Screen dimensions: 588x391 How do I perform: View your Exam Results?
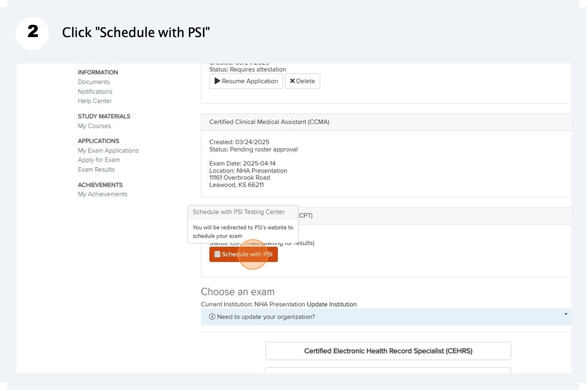[x=96, y=169]
